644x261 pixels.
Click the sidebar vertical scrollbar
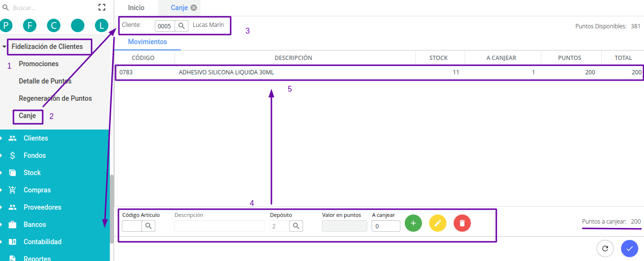[112, 209]
